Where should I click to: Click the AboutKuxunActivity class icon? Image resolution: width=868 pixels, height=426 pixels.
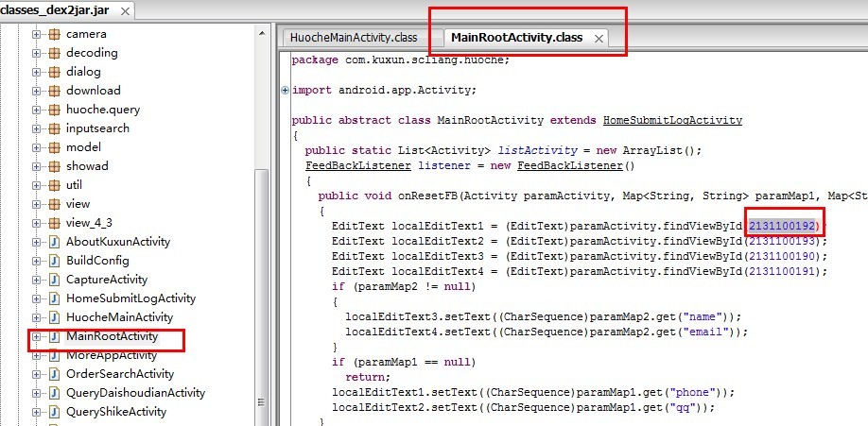(54, 242)
